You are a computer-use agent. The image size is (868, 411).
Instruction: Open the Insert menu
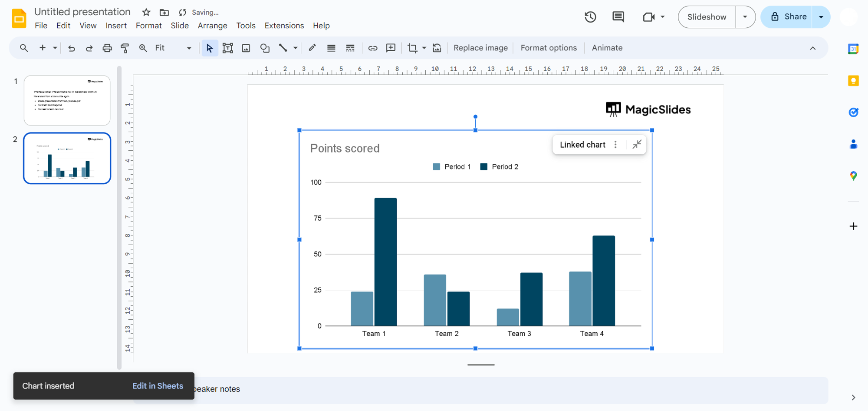coord(116,26)
